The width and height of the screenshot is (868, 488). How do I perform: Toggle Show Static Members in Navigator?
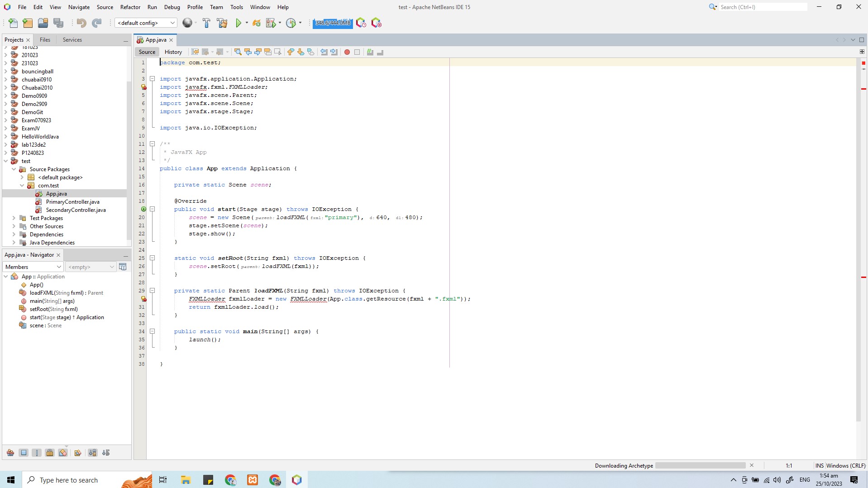click(x=37, y=453)
